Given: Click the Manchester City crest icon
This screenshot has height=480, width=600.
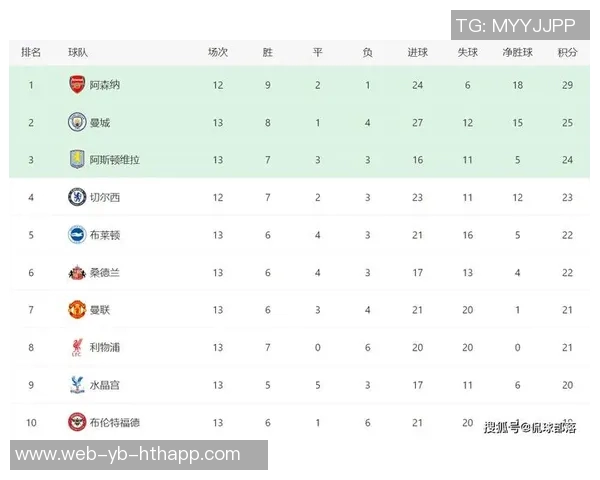Looking at the screenshot, I should click(x=77, y=122).
